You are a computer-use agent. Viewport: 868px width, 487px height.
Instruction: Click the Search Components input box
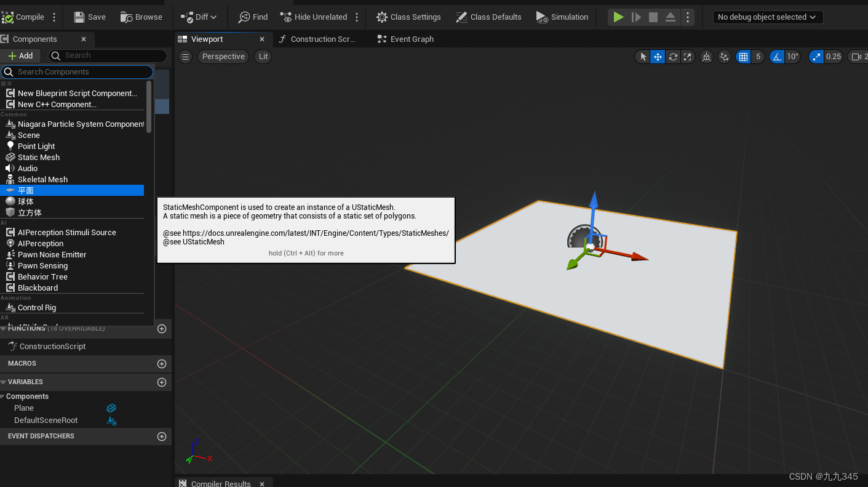point(77,72)
